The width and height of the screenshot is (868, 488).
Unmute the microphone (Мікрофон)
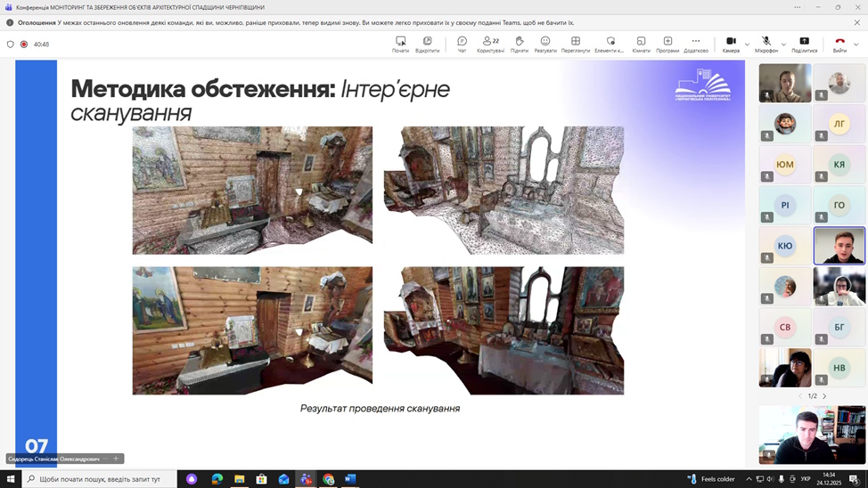point(766,44)
